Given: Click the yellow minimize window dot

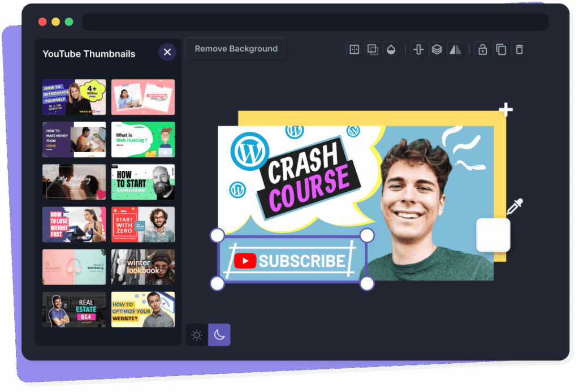Looking at the screenshot, I should point(56,22).
